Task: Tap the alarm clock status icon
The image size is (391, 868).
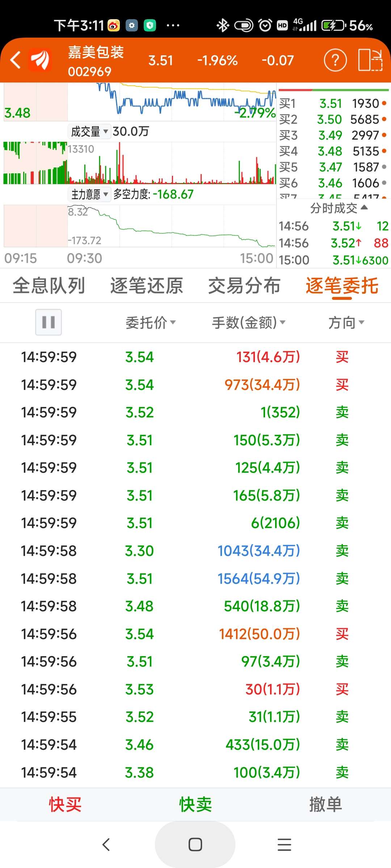Action: click(265, 25)
